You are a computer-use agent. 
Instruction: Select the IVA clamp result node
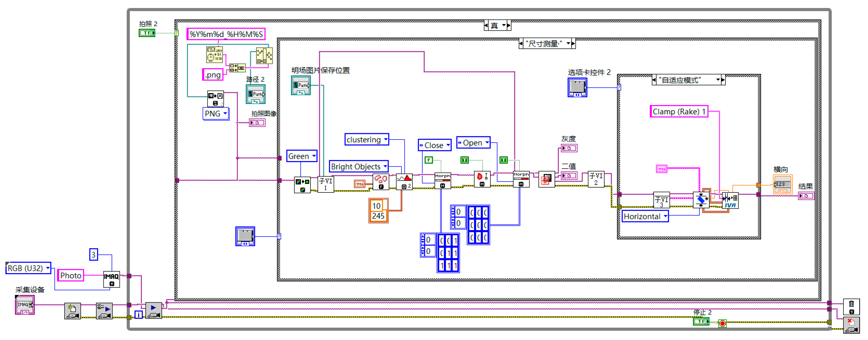pos(730,201)
